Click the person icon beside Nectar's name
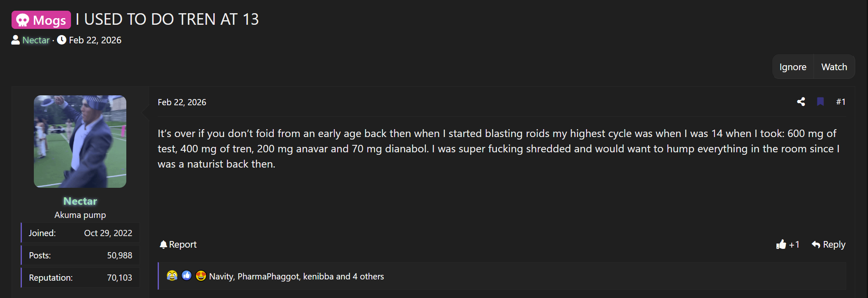 click(x=15, y=40)
